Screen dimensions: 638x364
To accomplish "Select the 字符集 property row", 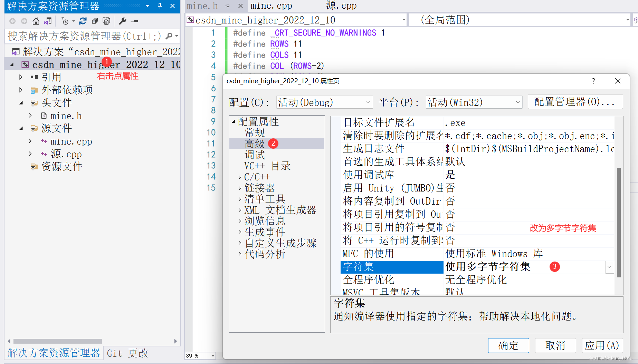I will pos(477,267).
